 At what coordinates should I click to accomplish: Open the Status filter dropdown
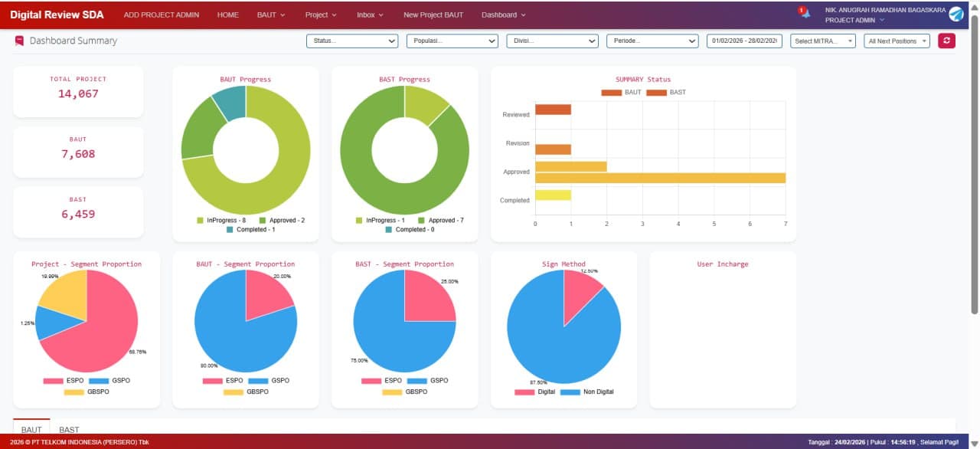click(352, 41)
